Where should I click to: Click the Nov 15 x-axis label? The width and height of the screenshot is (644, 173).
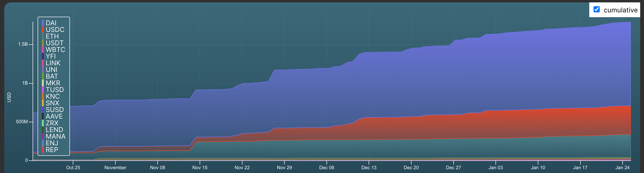200,168
